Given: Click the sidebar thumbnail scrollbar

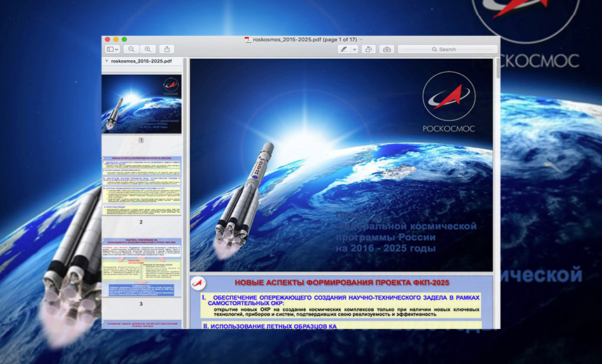Looking at the screenshot, I should pos(185,193).
